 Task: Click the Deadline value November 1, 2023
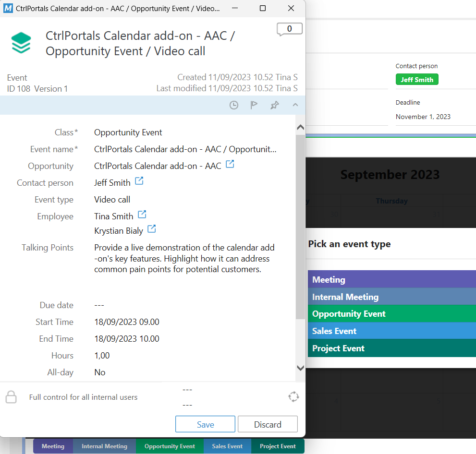[x=423, y=117]
